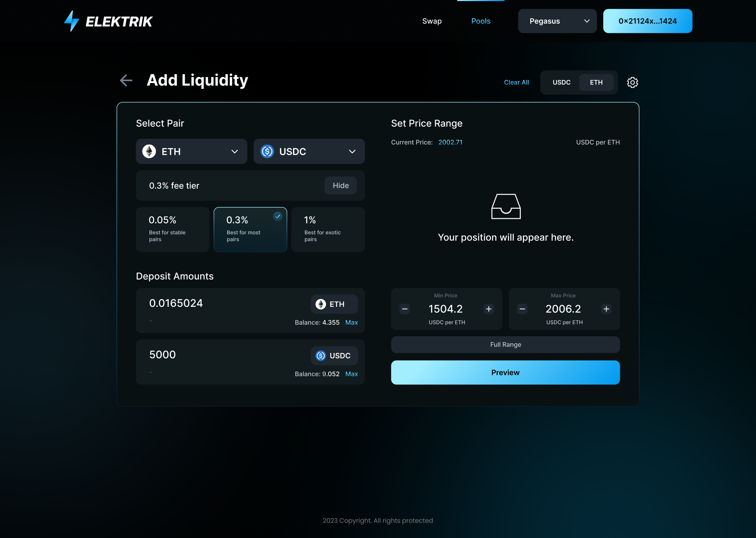Increase Max Price with the plus button
The width and height of the screenshot is (756, 538).
coord(606,309)
